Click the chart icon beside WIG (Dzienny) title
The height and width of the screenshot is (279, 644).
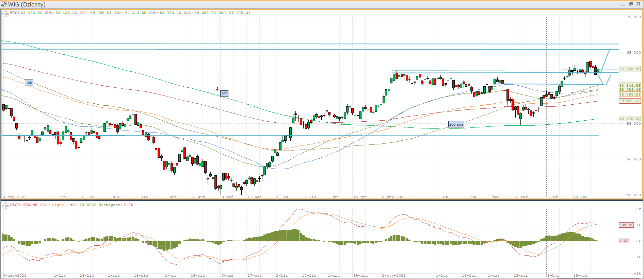4,4
